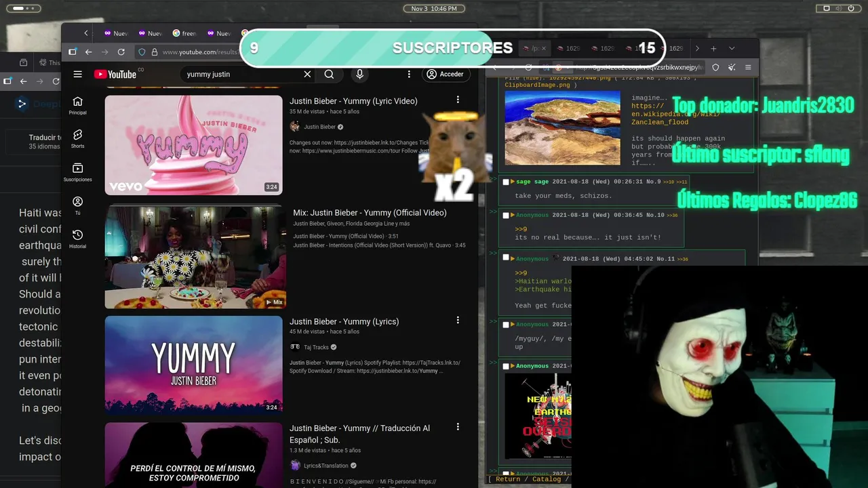This screenshot has height=488, width=868.
Task: Open the ClipboardImage.png file link
Action: (539, 85)
